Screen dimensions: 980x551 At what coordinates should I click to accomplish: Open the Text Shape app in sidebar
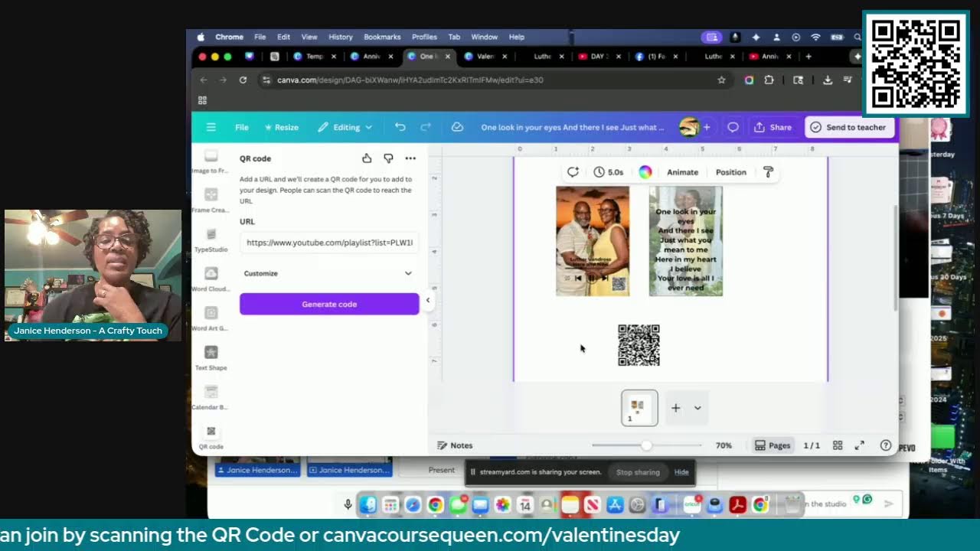pyautogui.click(x=211, y=357)
